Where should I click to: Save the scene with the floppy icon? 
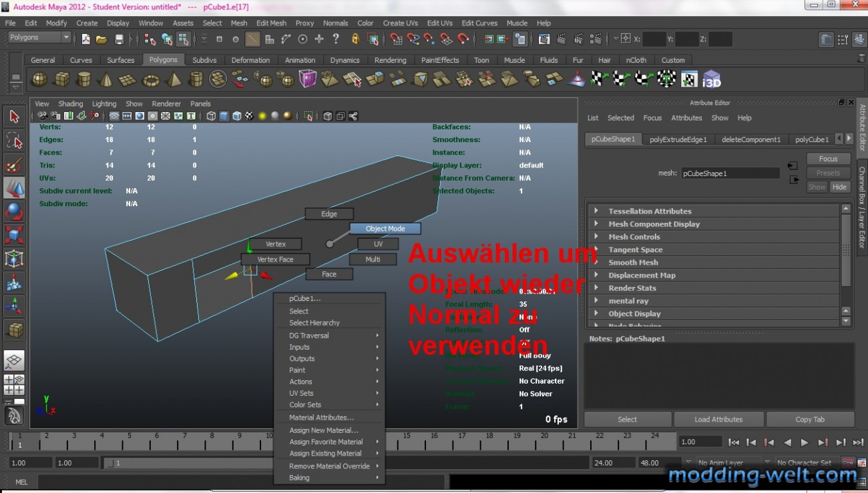click(x=119, y=39)
